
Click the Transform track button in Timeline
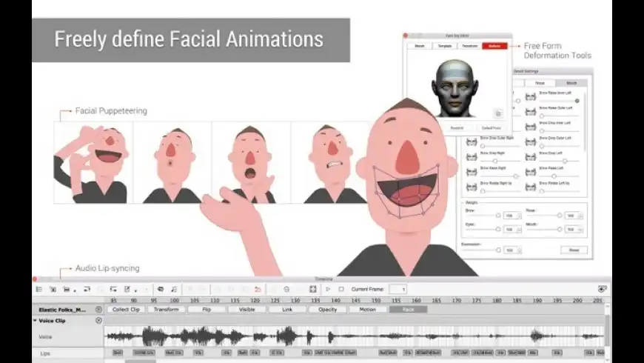pos(167,310)
